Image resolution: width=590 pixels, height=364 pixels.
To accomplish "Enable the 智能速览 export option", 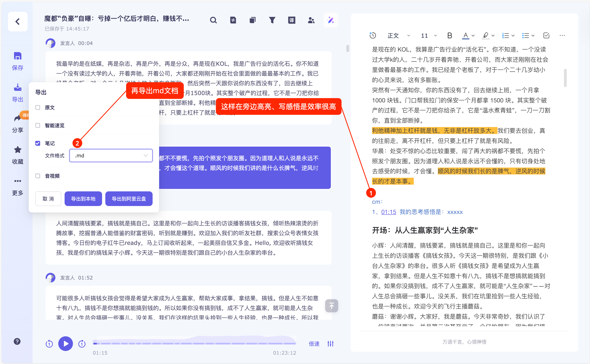I will pyautogui.click(x=38, y=125).
